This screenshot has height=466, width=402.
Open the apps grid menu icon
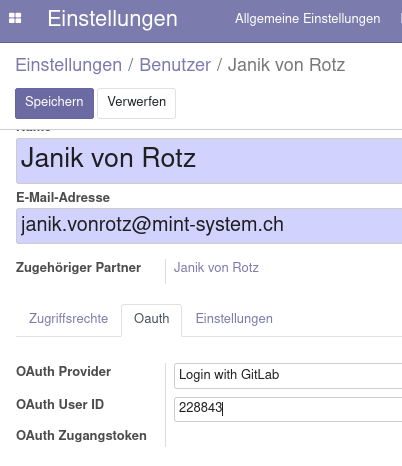(15, 18)
